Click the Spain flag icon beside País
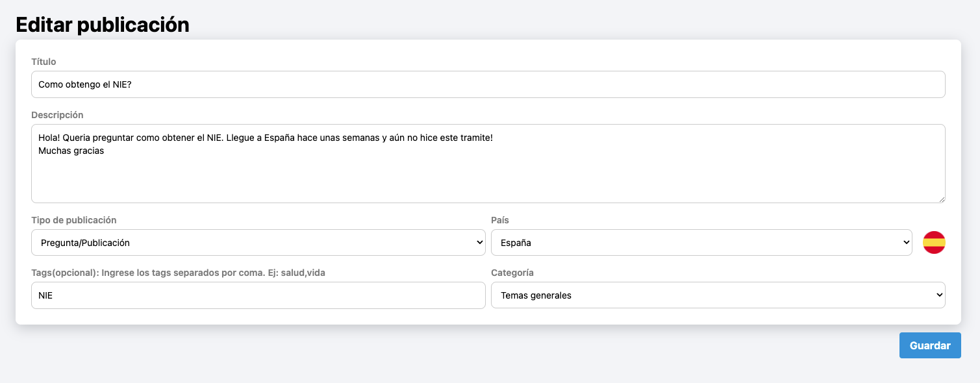Screen dimensions: 980x383 tap(934, 242)
